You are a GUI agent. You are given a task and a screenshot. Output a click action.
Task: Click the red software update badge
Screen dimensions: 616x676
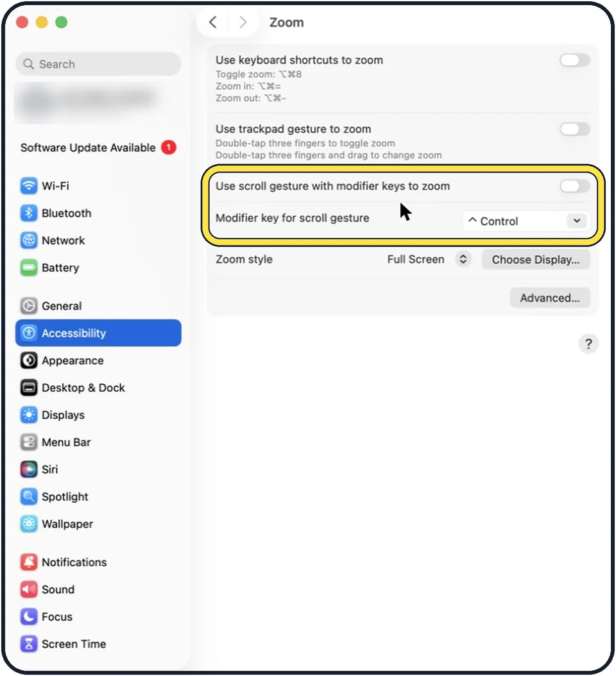click(169, 148)
